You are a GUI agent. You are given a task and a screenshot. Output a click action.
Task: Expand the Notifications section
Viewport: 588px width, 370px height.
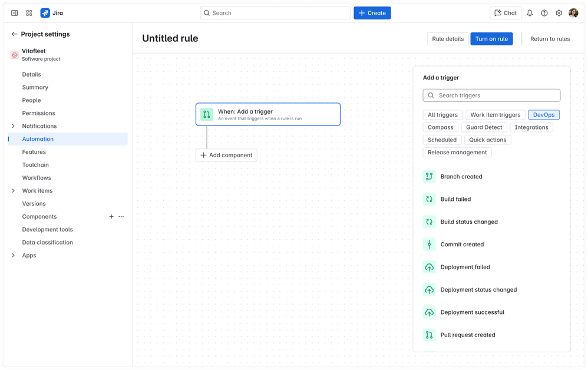click(13, 125)
